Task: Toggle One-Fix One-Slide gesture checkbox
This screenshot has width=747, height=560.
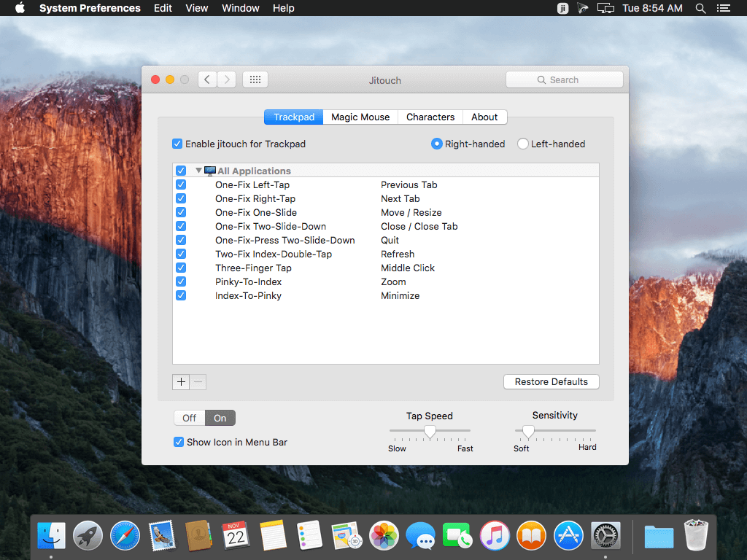Action: 181,212
